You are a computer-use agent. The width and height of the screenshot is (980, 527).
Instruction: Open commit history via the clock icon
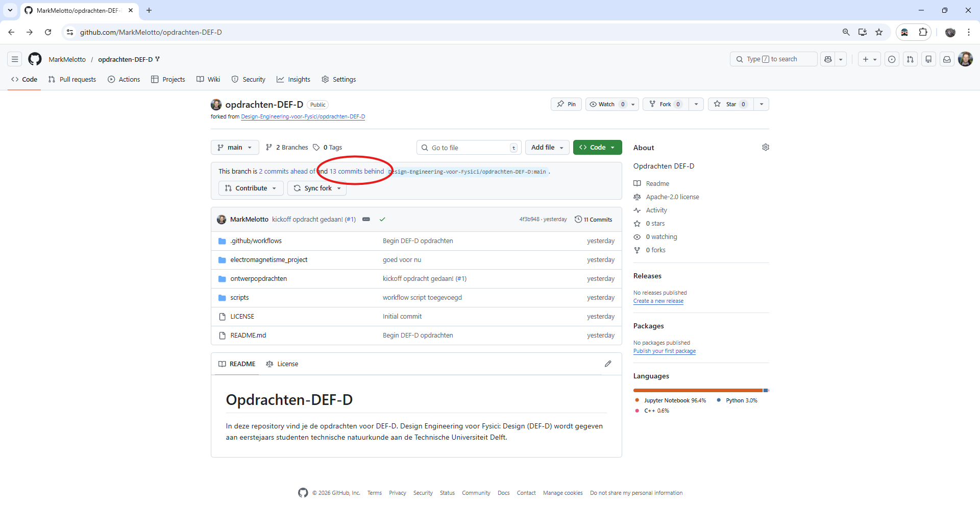click(x=579, y=219)
